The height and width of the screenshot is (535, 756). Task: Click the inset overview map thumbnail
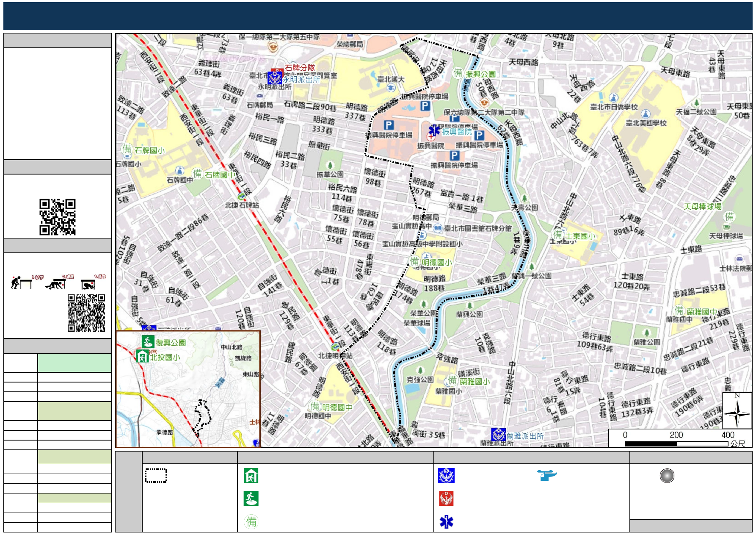click(188, 389)
